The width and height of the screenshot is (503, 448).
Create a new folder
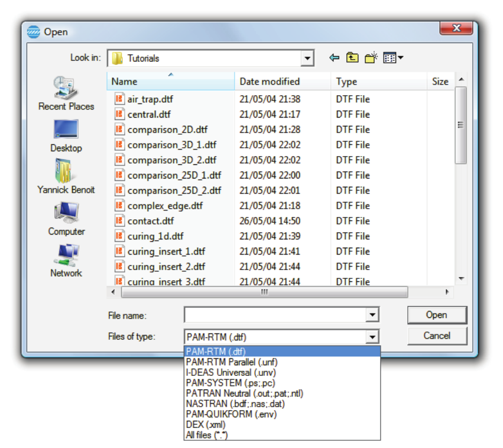(371, 58)
